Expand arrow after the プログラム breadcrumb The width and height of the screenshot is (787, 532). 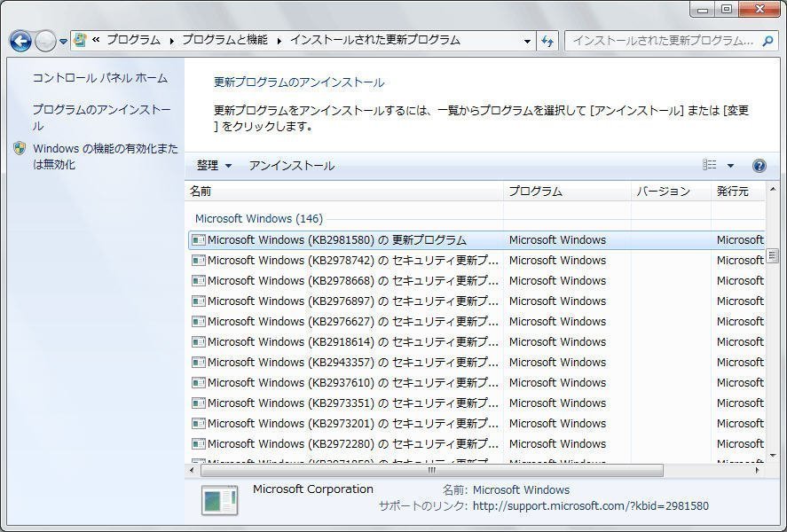(x=171, y=41)
